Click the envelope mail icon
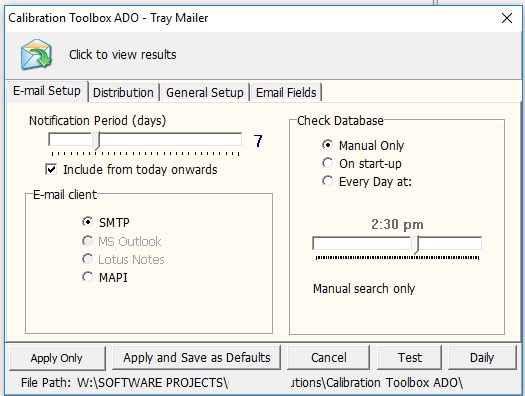This screenshot has height=396, width=525. pyautogui.click(x=36, y=54)
